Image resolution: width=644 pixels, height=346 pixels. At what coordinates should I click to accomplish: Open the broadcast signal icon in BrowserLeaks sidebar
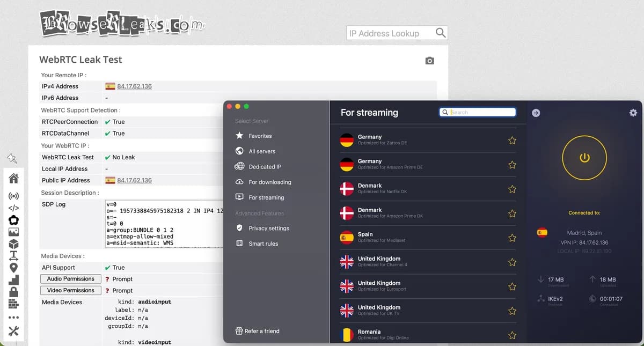[x=13, y=196]
